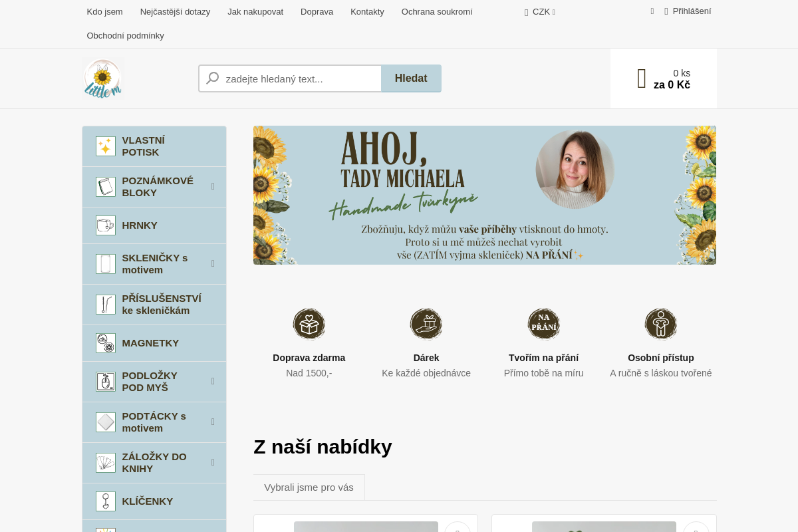Open the Doprava menu item
This screenshot has height=532, width=798.
(x=317, y=11)
